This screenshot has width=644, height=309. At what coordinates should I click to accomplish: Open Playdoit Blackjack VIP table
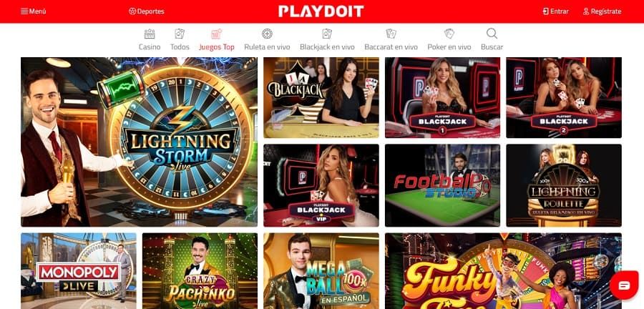[321, 185]
